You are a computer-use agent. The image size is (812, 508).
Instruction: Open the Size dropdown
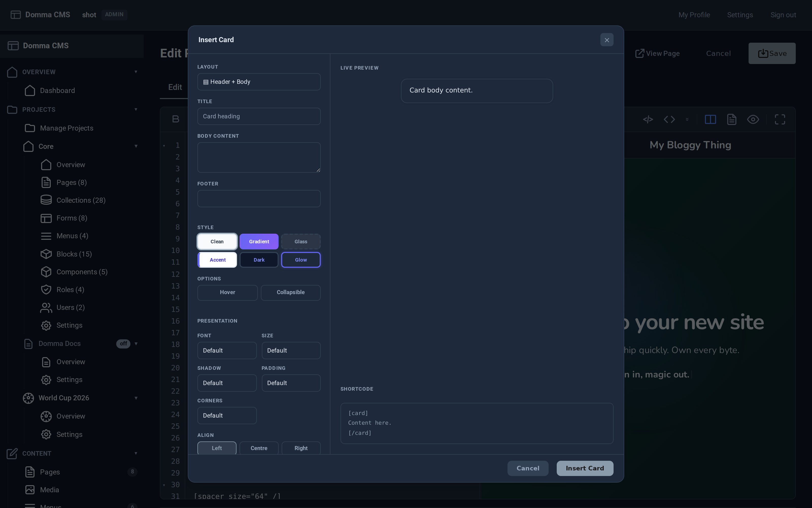pyautogui.click(x=291, y=351)
